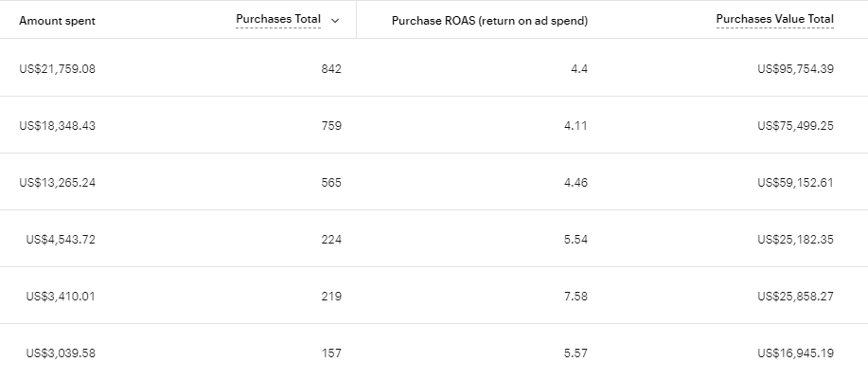868x380 pixels.
Task: Select the 842 purchases total cell
Action: (330, 68)
